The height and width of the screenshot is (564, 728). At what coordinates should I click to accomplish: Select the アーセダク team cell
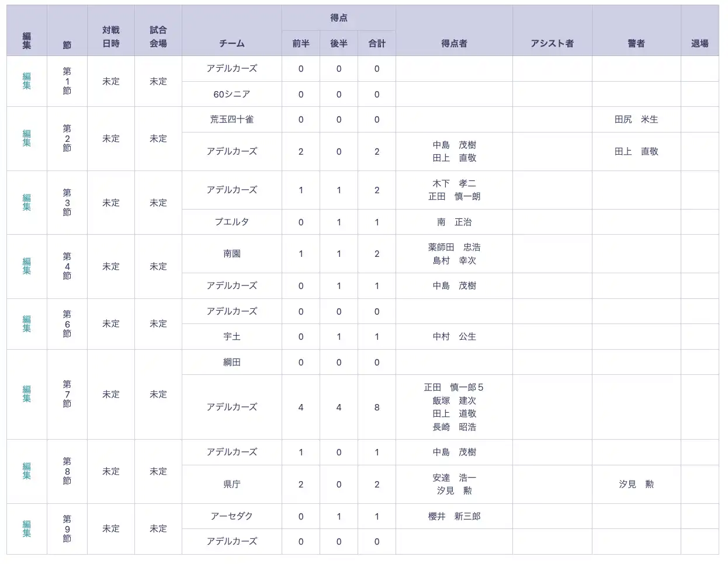click(x=232, y=516)
